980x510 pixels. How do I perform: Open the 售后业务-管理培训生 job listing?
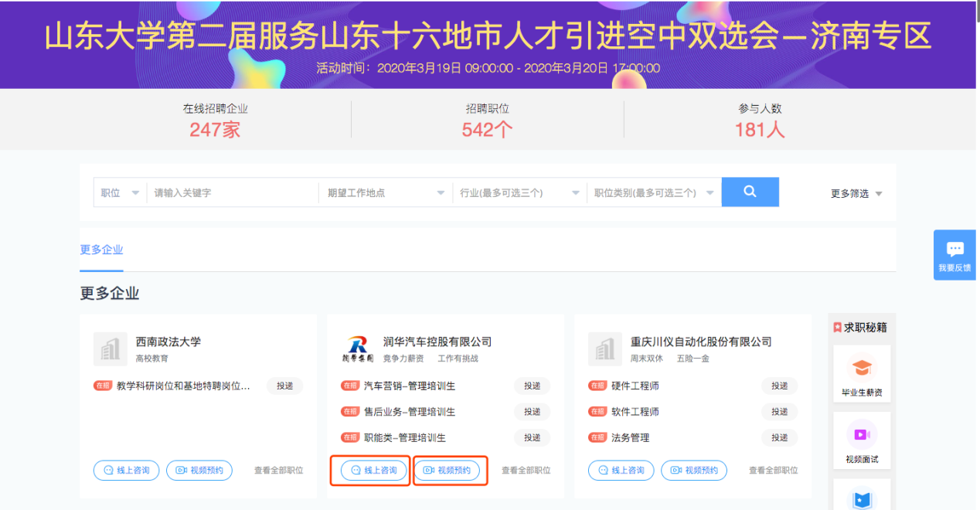point(410,412)
